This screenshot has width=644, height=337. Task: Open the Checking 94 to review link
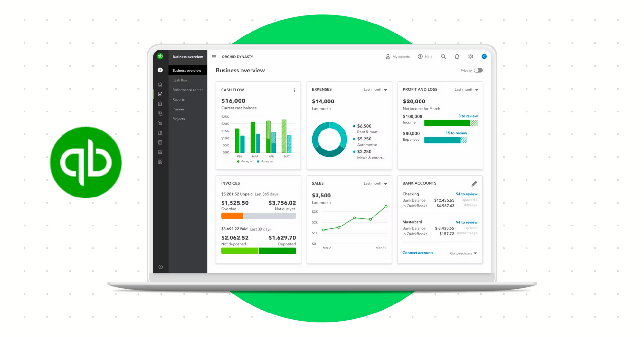point(466,194)
